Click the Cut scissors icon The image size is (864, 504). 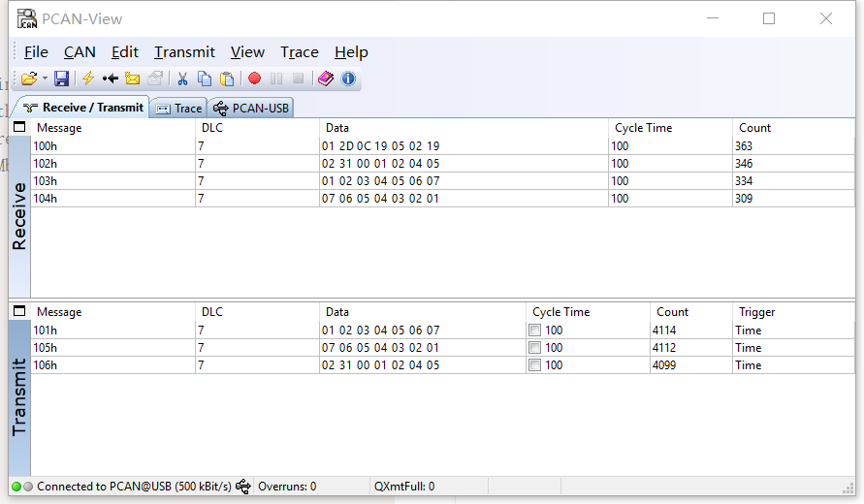(182, 79)
